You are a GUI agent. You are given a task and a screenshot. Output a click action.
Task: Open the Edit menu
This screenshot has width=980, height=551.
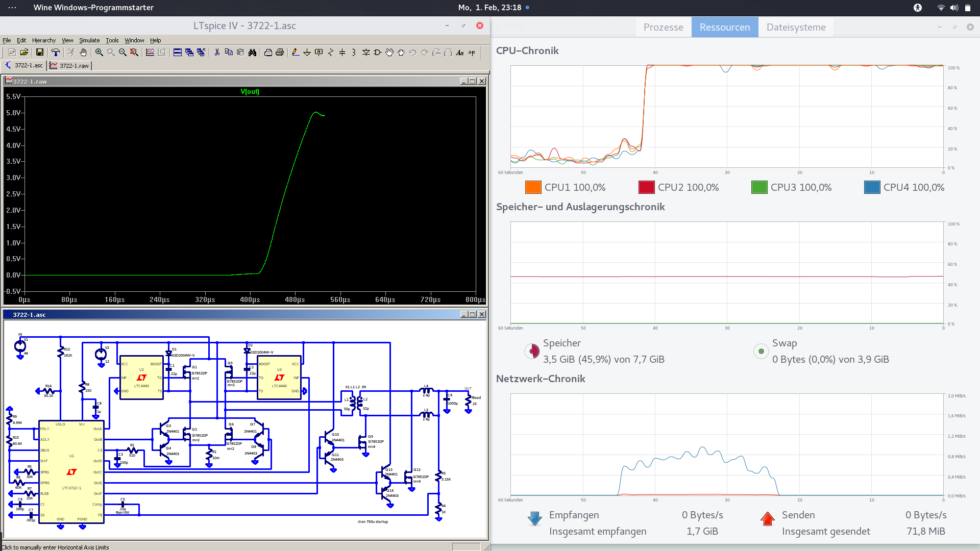coord(21,40)
